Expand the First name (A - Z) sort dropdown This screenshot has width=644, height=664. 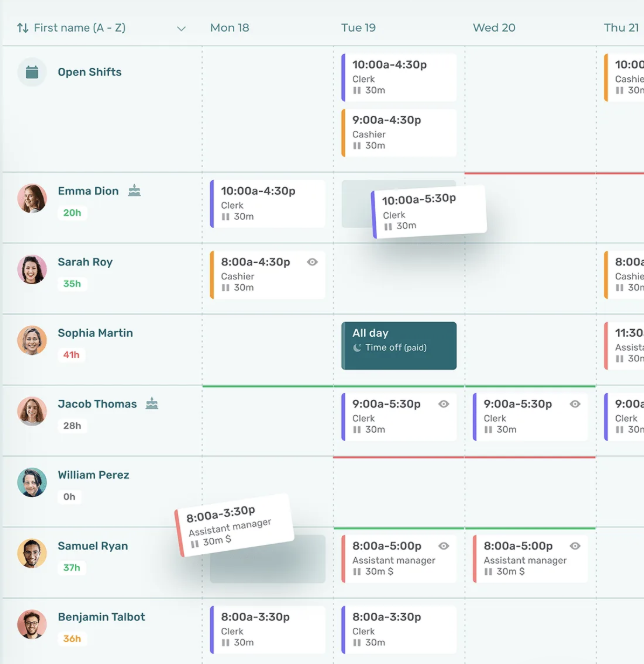point(181,29)
